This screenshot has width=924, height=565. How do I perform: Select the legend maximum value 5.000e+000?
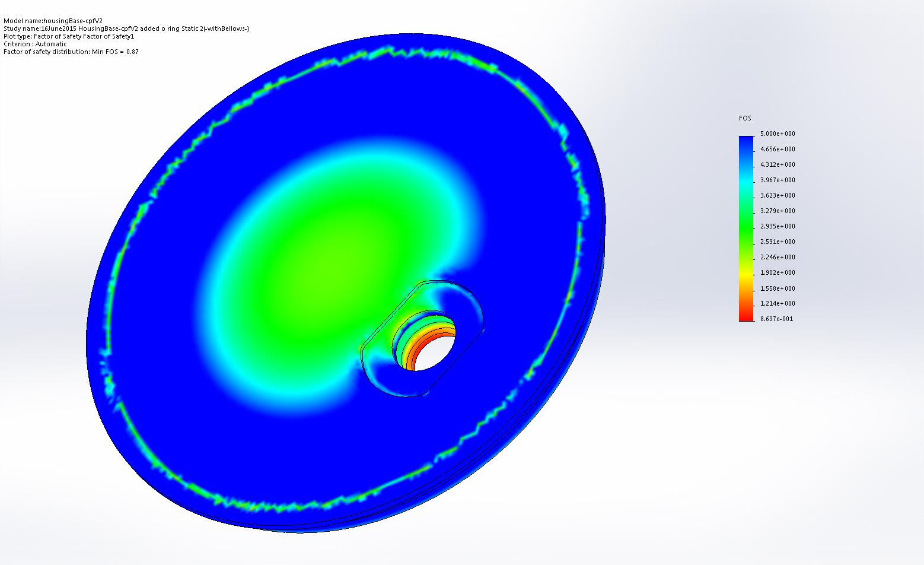(778, 134)
